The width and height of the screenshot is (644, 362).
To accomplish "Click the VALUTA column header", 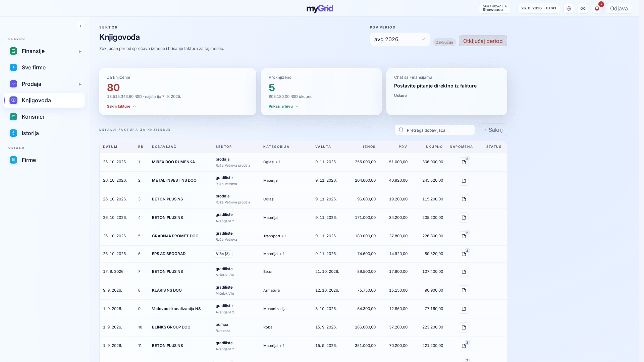I will coord(323,147).
